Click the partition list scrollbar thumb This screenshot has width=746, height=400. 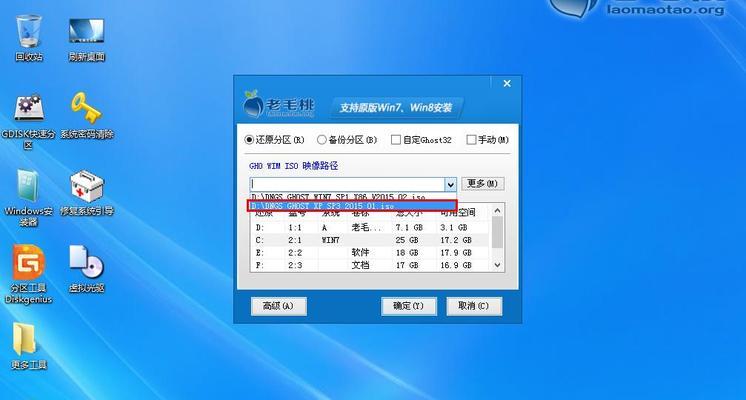coord(497,232)
